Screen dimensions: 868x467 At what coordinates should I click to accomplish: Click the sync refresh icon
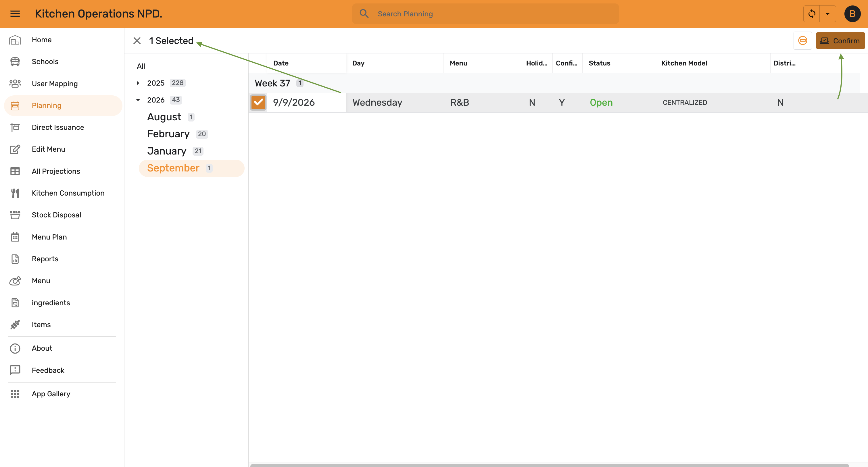[x=812, y=14]
